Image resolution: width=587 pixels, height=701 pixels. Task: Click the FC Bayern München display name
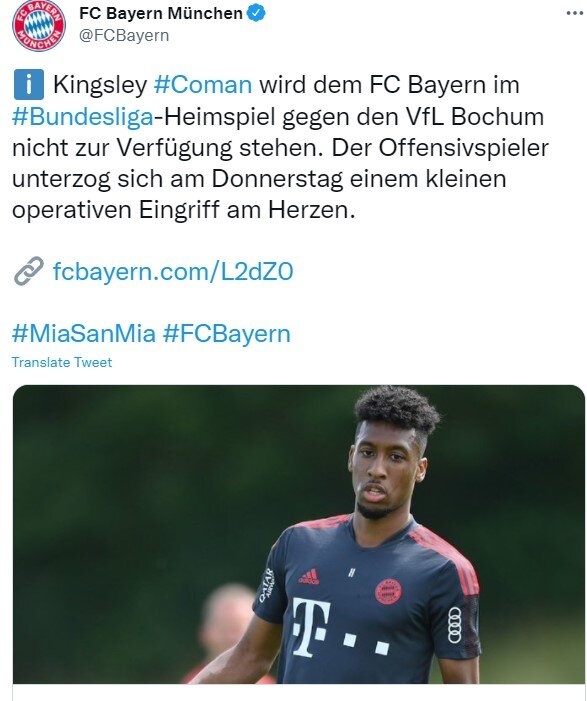click(x=161, y=13)
